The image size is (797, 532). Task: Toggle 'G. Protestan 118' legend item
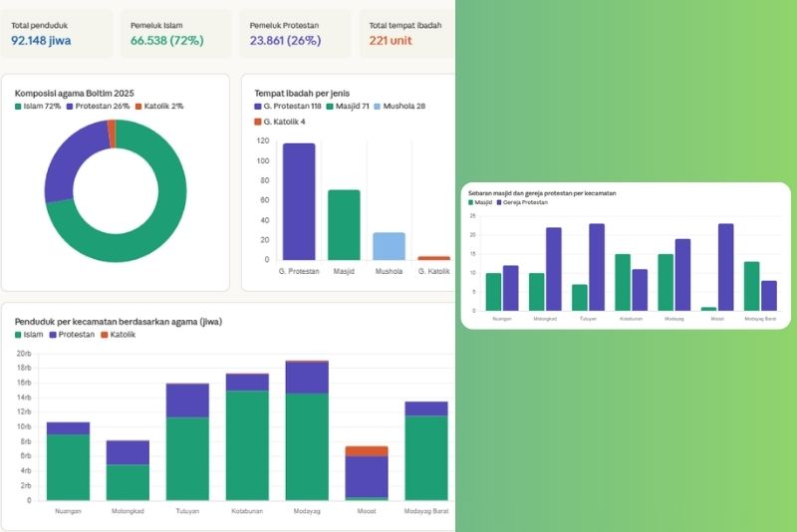tap(292, 106)
